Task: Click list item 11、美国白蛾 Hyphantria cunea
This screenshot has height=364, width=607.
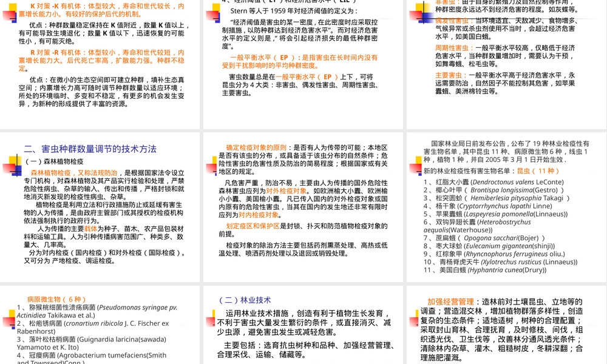Action: point(485,270)
